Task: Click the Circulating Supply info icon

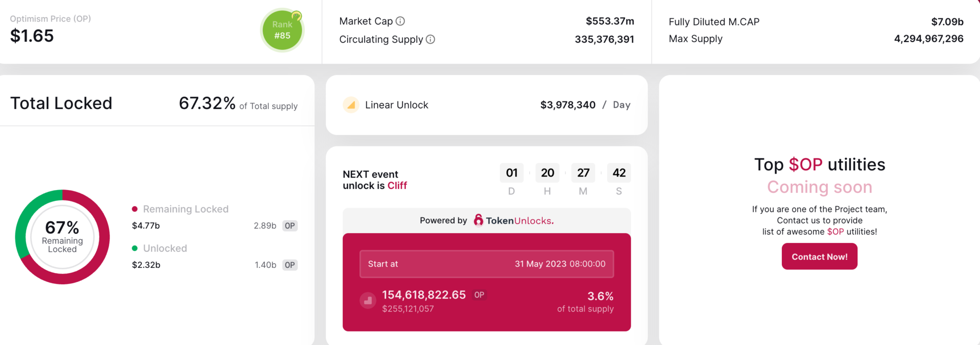Action: pyautogui.click(x=431, y=39)
